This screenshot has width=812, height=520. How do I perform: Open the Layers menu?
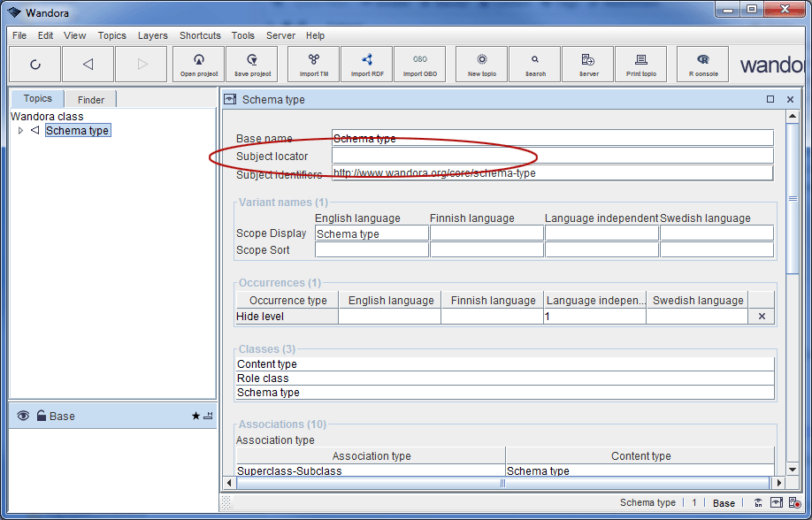(152, 35)
